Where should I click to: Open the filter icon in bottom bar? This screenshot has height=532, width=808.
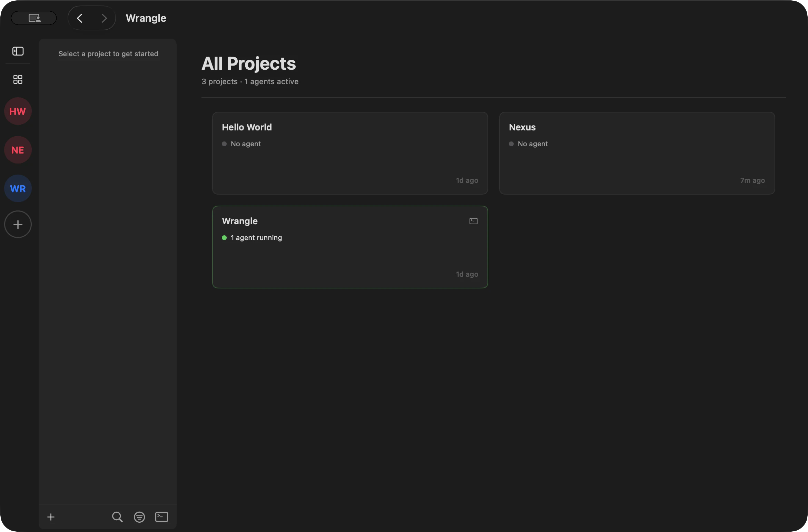(x=139, y=517)
